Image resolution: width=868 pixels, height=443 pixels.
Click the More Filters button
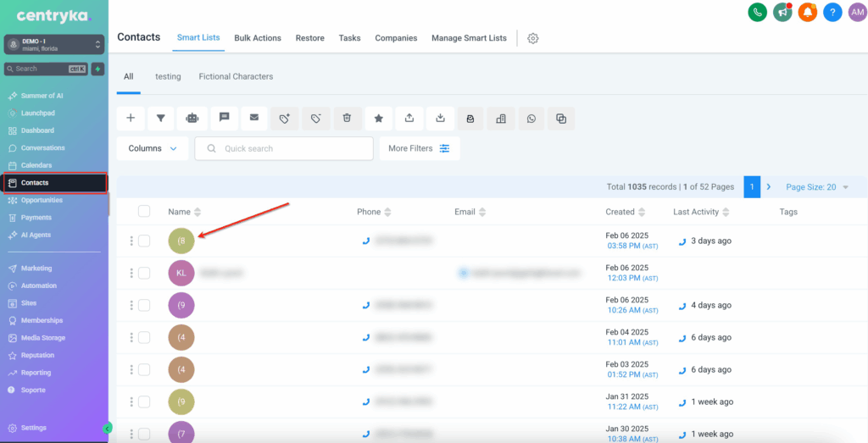pyautogui.click(x=420, y=148)
